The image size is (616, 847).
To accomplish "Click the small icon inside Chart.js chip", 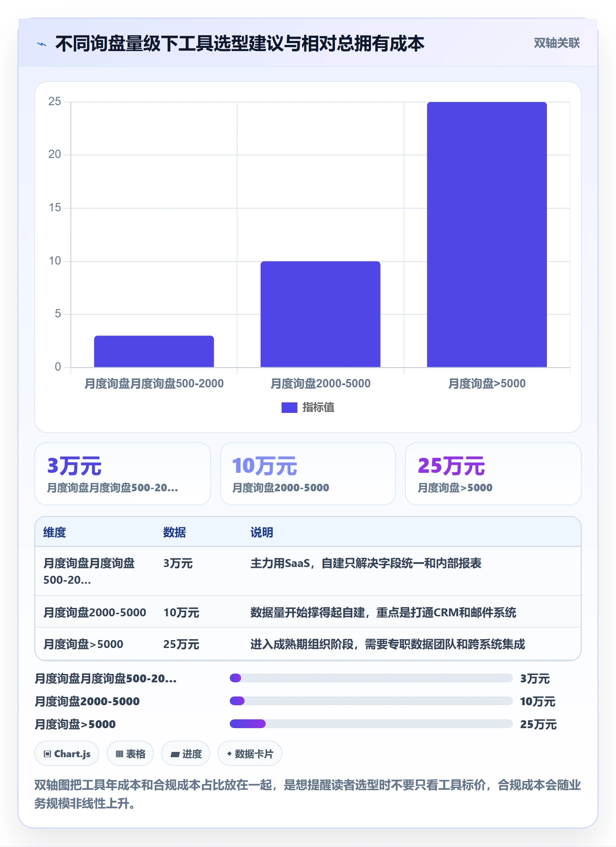I will click(48, 754).
